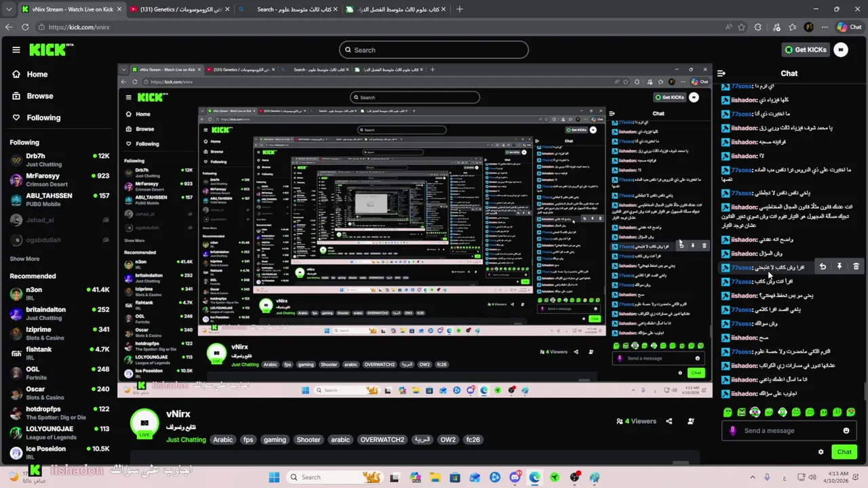868x488 pixels.
Task: Open Copilot Chat in Edge
Action: (x=849, y=27)
